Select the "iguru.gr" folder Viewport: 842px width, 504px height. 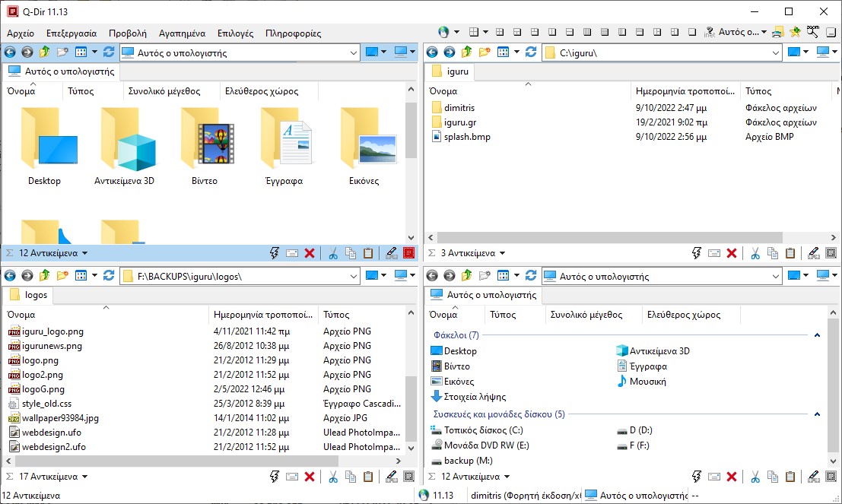460,122
